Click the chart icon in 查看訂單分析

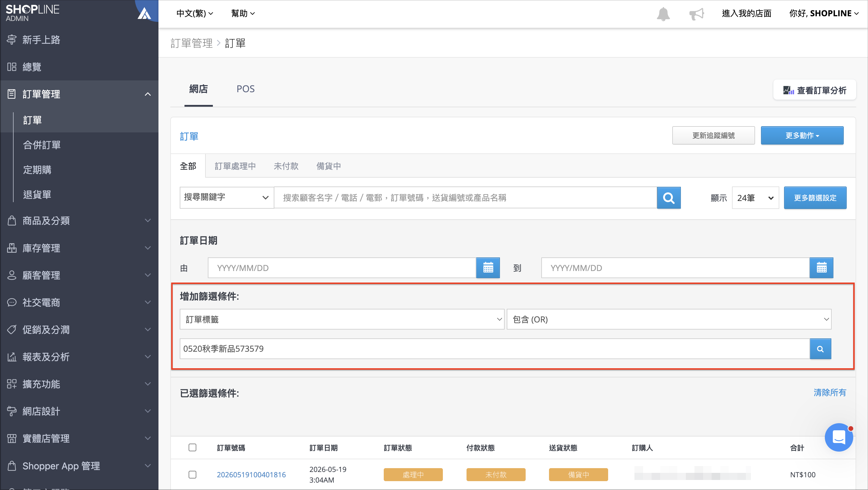[788, 90]
